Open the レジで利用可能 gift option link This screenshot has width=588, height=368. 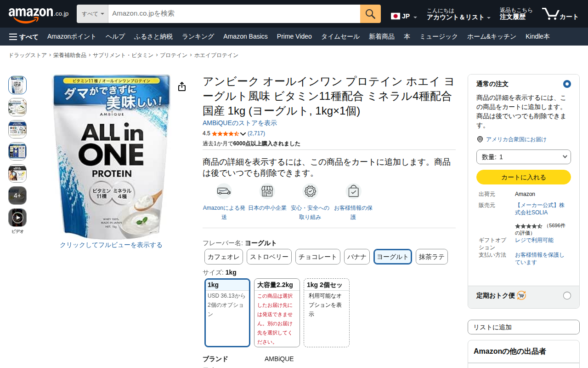[534, 240]
